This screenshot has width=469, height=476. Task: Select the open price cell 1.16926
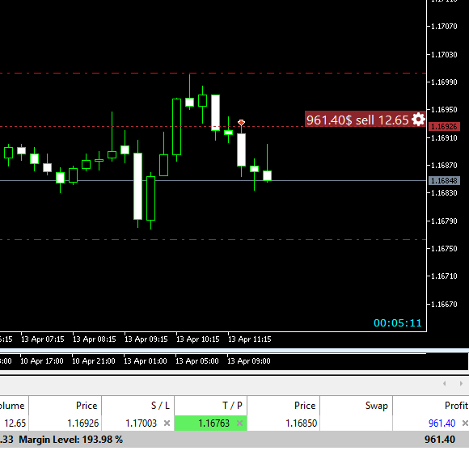pos(65,423)
